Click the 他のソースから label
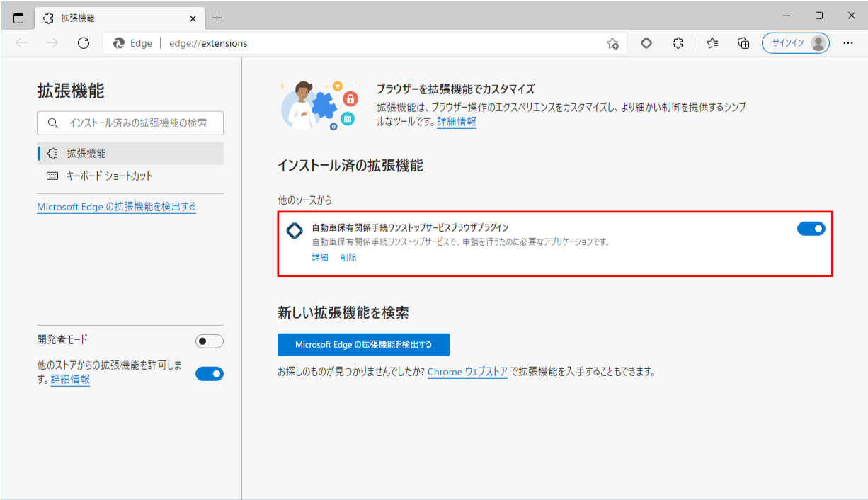868x500 pixels. point(304,201)
